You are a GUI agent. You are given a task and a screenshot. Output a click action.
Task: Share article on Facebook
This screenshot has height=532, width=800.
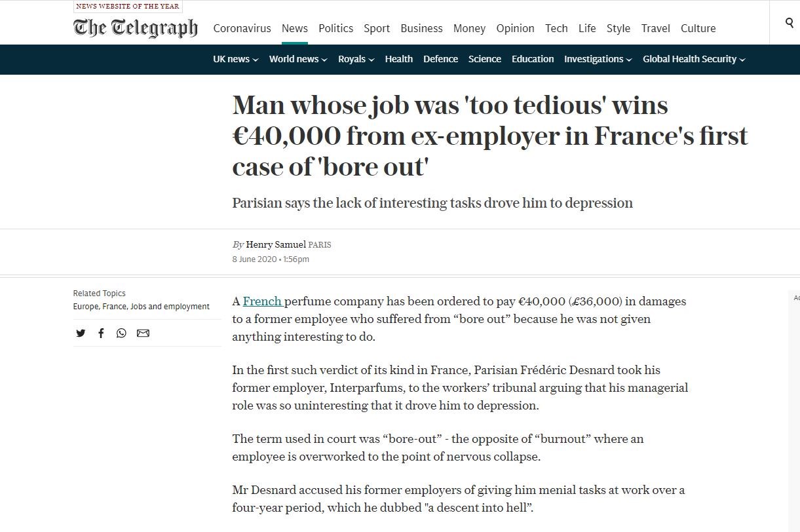[x=101, y=333]
